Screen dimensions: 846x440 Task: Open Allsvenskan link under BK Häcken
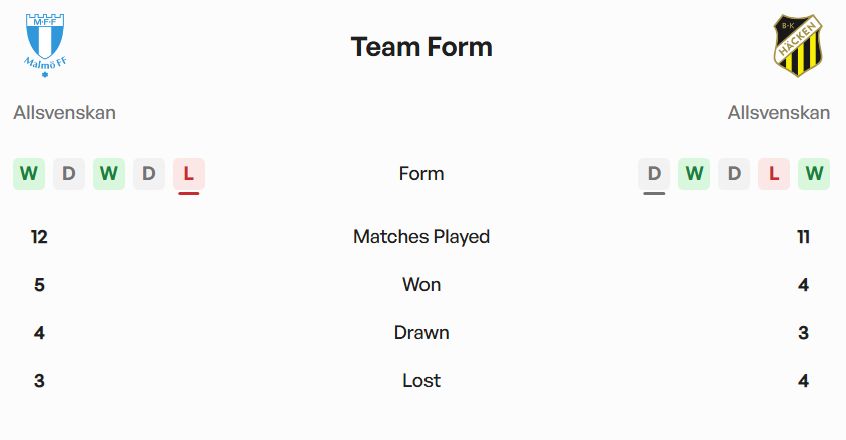tap(779, 113)
